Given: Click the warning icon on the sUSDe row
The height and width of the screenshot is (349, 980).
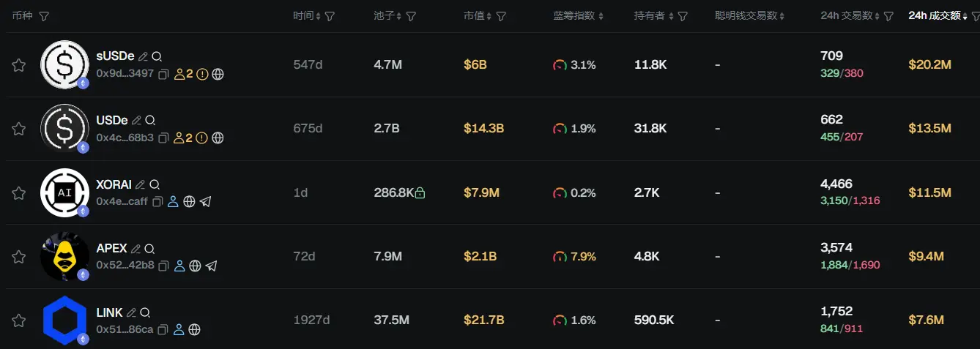Looking at the screenshot, I should (x=202, y=74).
